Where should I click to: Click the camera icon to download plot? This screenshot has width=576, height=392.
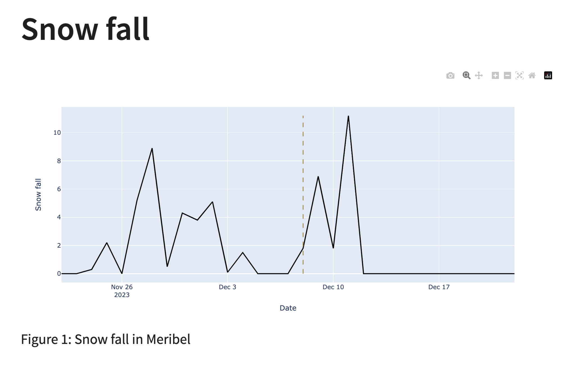tap(450, 76)
